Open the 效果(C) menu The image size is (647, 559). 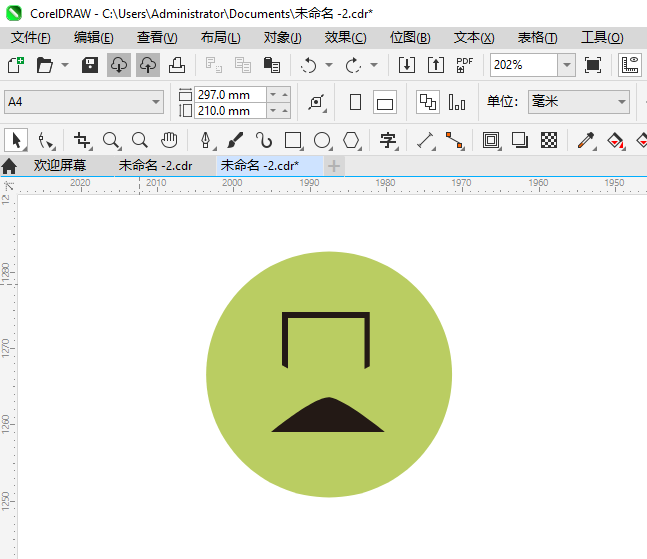(345, 37)
